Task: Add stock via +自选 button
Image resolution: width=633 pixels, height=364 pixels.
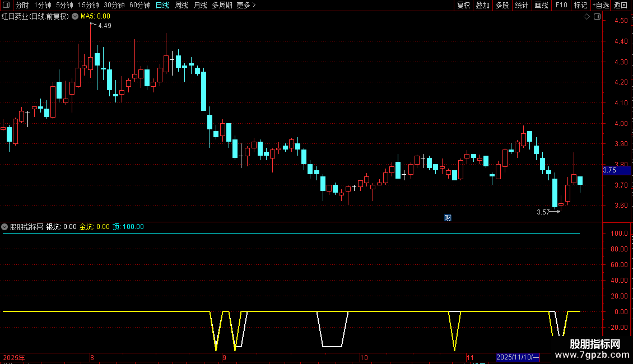Action: (601, 5)
